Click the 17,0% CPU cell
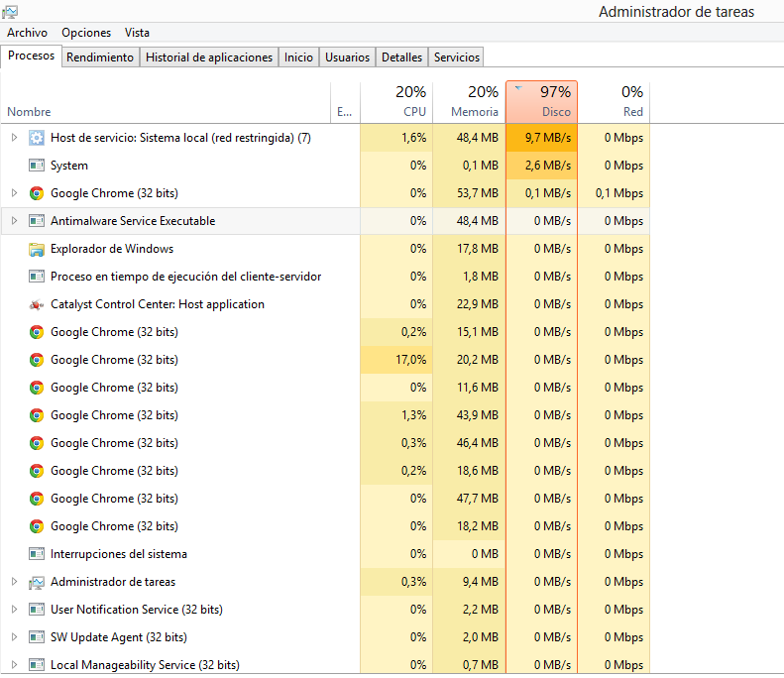784x678 pixels. pyautogui.click(x=396, y=360)
